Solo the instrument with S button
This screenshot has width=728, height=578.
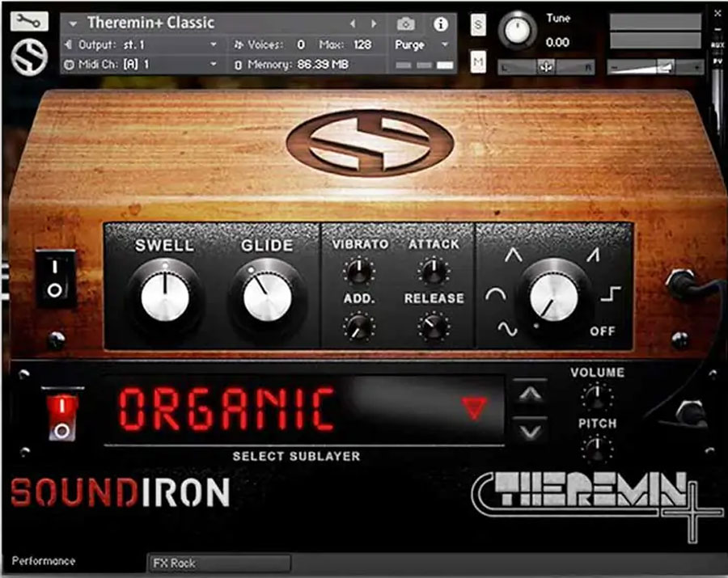point(478,24)
